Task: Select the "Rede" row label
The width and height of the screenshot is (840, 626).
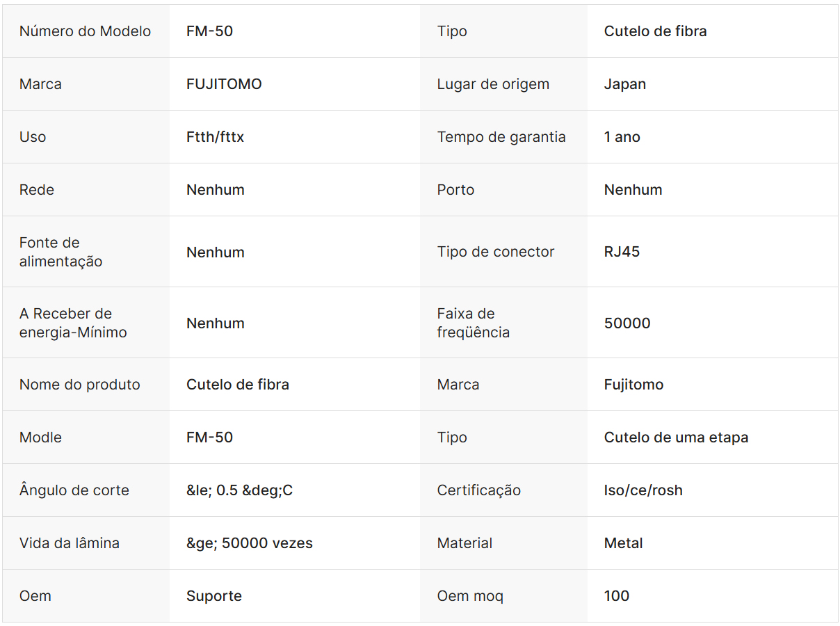Action: click(37, 190)
